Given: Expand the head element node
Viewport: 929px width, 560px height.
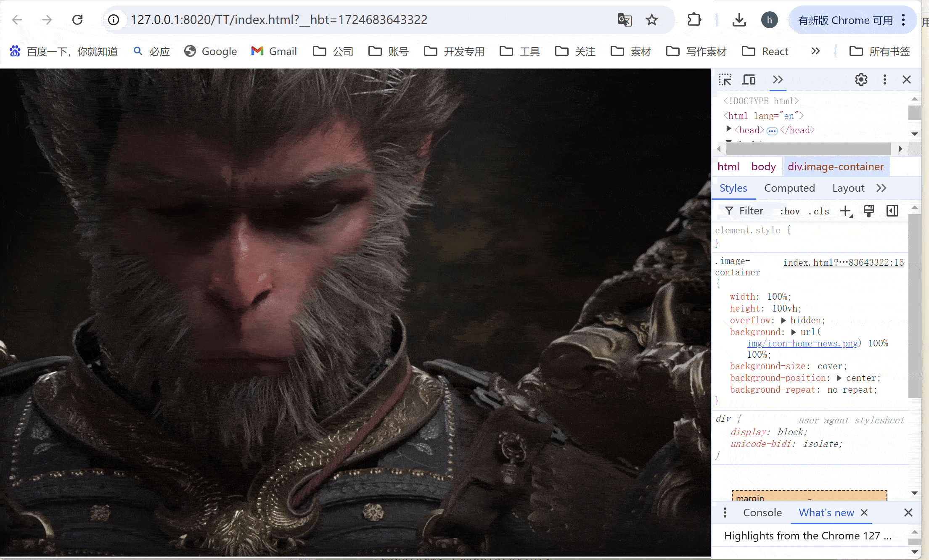Looking at the screenshot, I should (728, 129).
